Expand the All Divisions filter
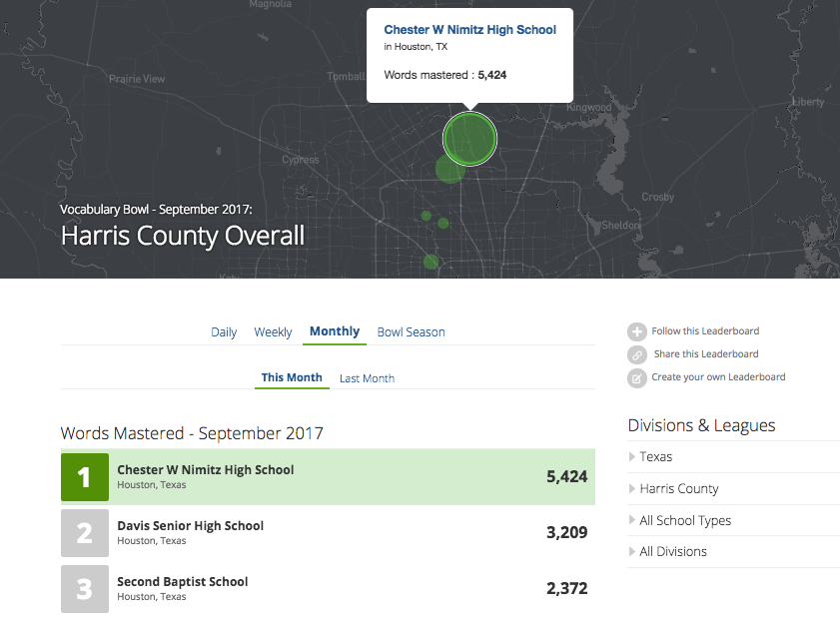Screen dimensions: 840x619 tap(672, 552)
